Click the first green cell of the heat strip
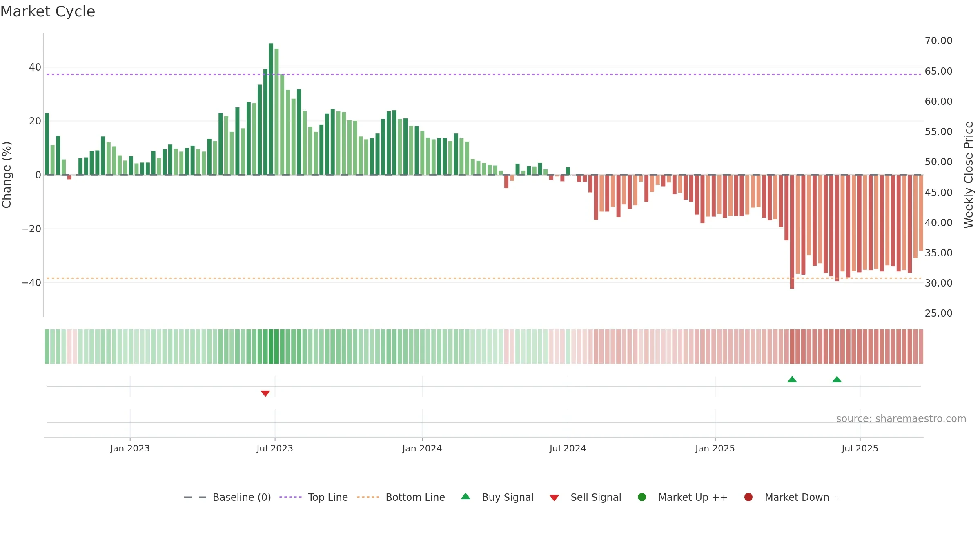980x551 pixels. pos(47,347)
